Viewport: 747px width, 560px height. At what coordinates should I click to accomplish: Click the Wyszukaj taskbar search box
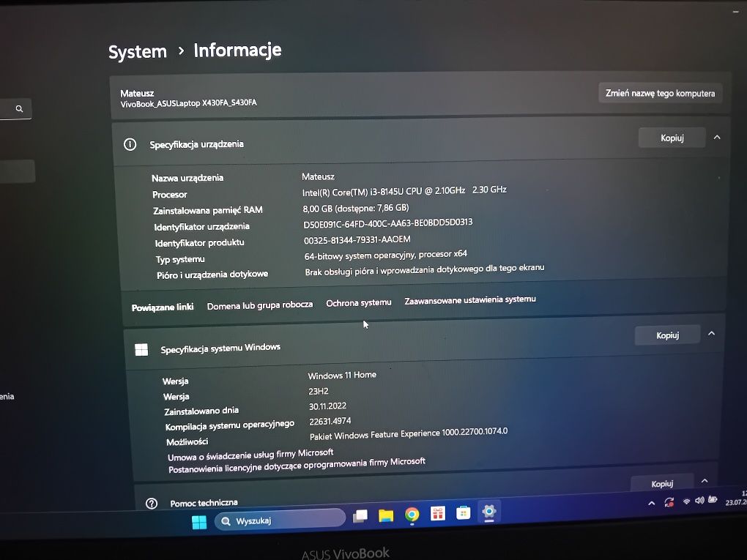pyautogui.click(x=280, y=520)
